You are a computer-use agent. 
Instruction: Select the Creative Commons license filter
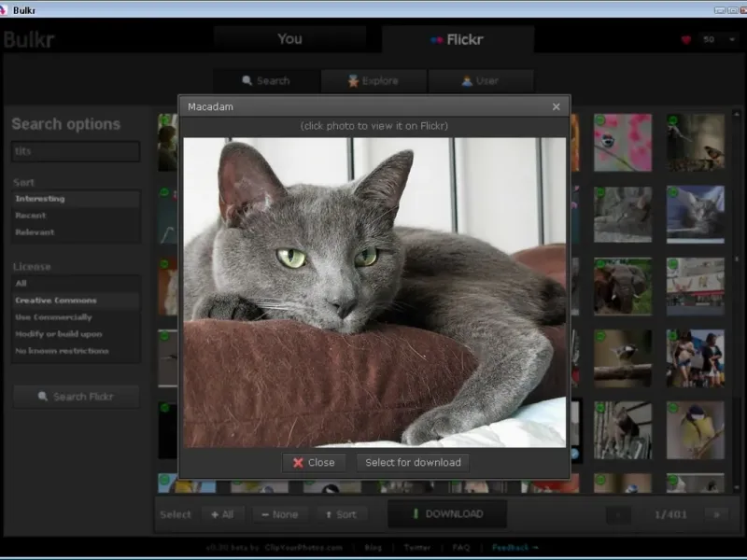coord(56,301)
